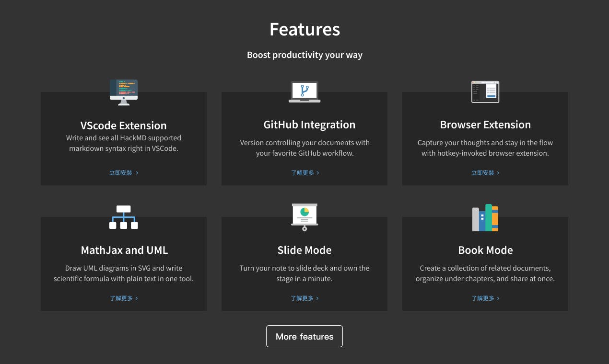Click the text Version controlling your documents with

tap(304, 143)
